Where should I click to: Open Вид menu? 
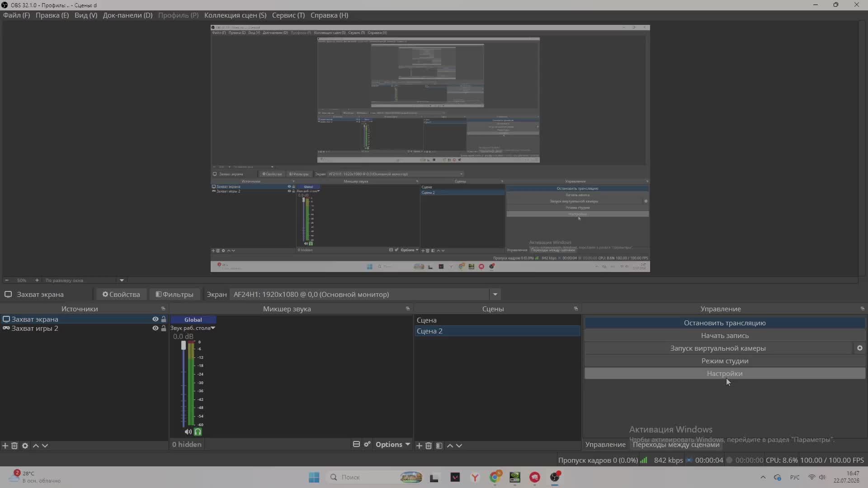pos(86,15)
